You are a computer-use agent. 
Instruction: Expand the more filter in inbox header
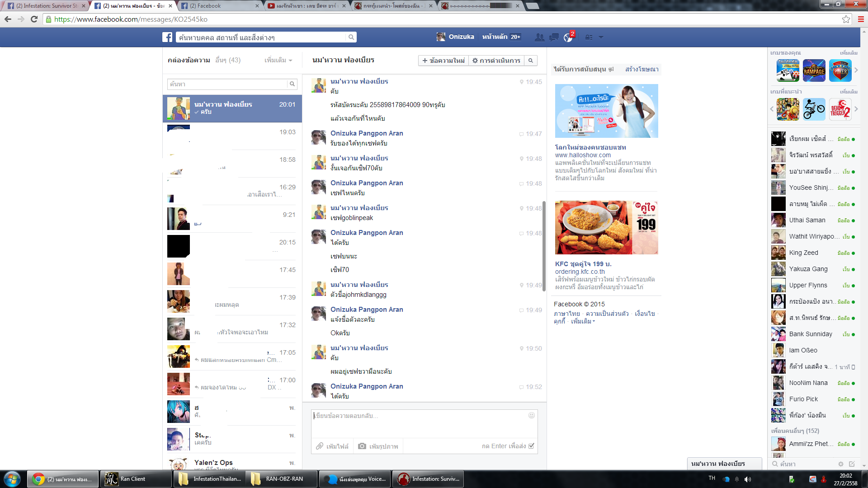(x=278, y=60)
